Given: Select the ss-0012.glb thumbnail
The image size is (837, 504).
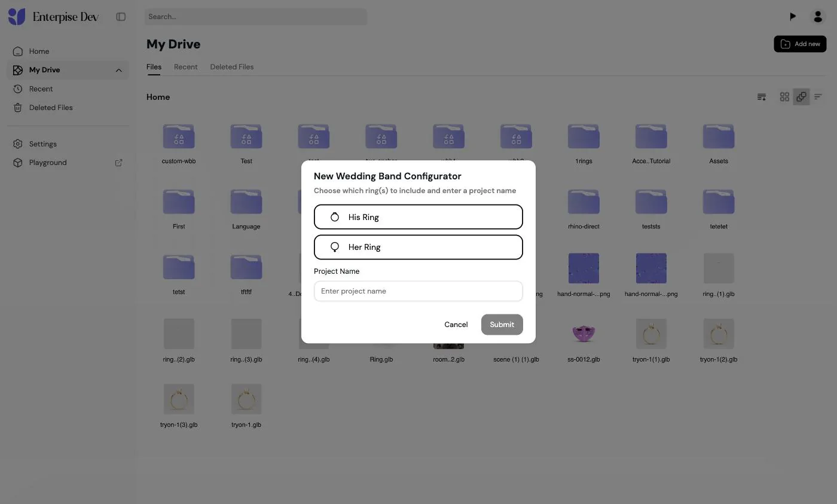Looking at the screenshot, I should 584,334.
